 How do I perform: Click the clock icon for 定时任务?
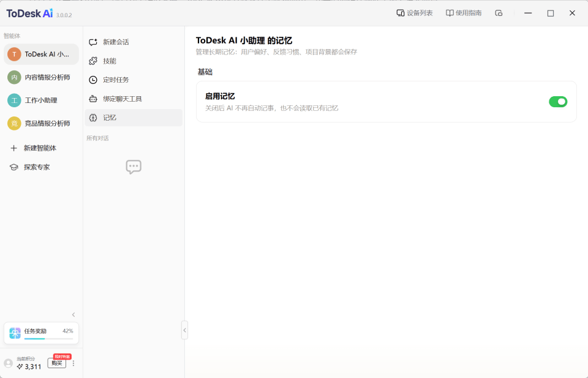[93, 80]
